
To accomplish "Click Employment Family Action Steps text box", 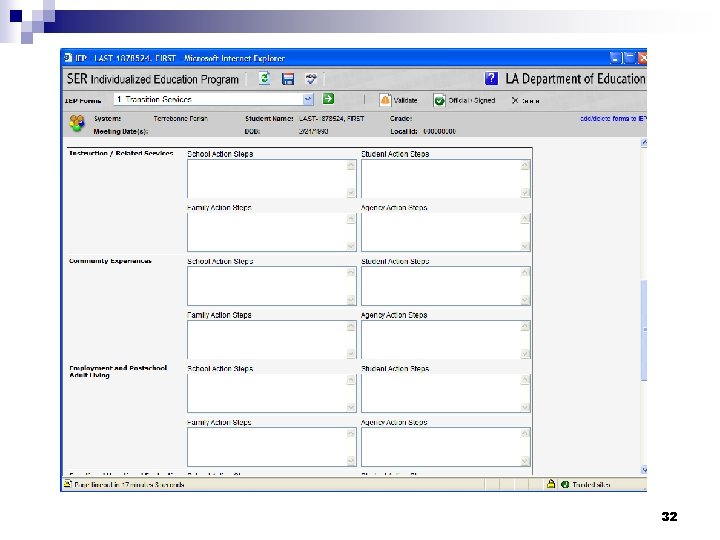I will [x=271, y=447].
